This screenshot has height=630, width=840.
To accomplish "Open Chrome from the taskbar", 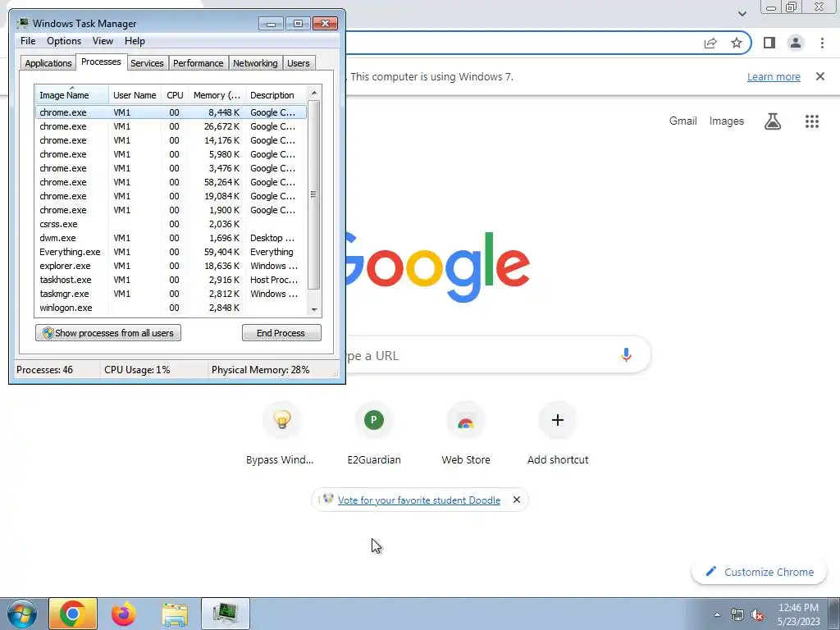I will pos(73,614).
